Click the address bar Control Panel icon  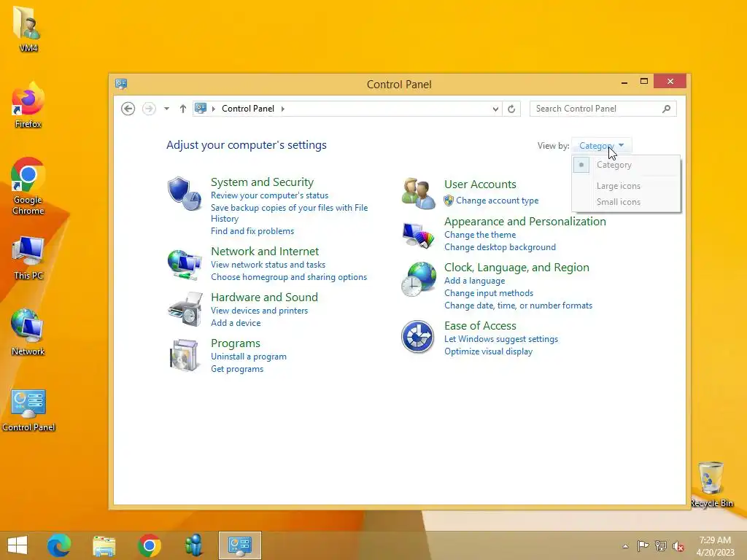(201, 108)
